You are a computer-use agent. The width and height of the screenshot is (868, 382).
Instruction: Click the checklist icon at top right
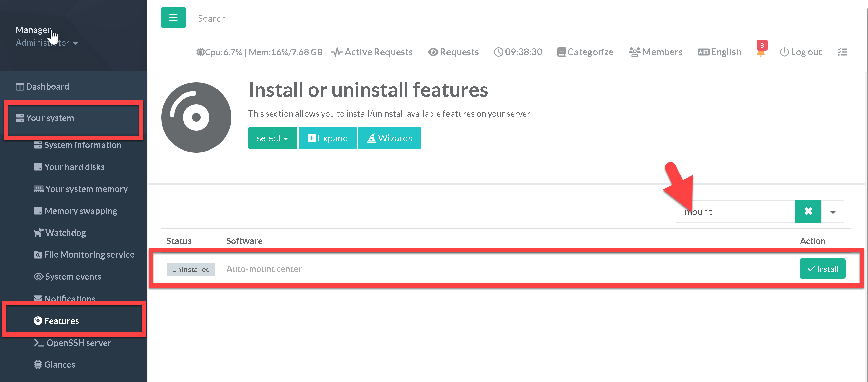click(x=842, y=52)
